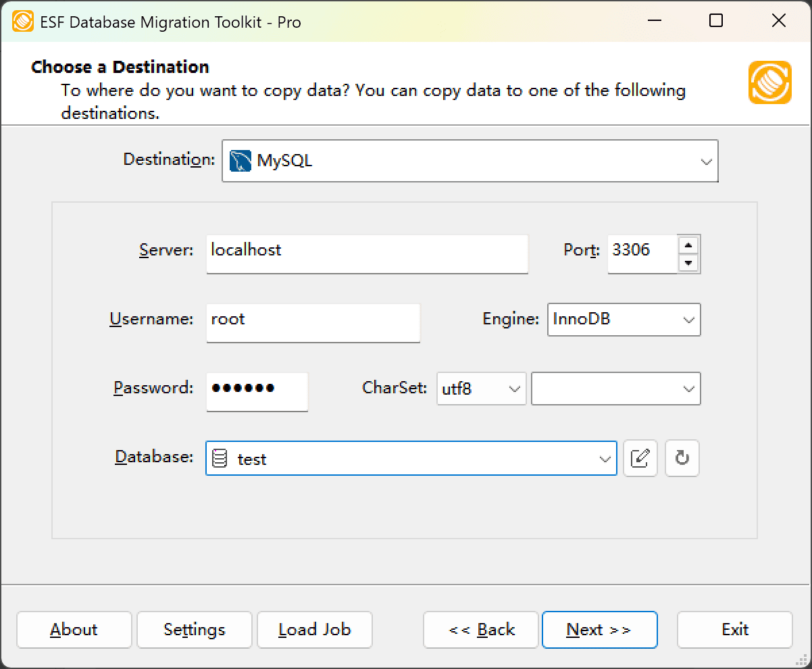The height and width of the screenshot is (669, 812).
Task: Open the Destination dropdown
Action: click(x=707, y=161)
